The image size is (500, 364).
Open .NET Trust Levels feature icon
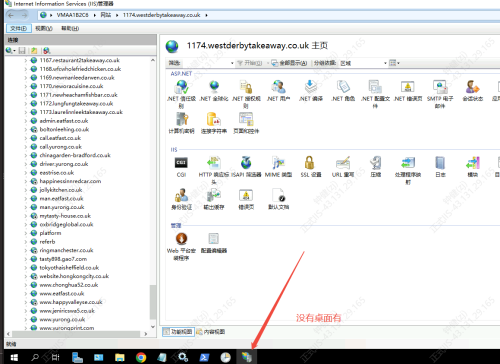click(x=181, y=87)
